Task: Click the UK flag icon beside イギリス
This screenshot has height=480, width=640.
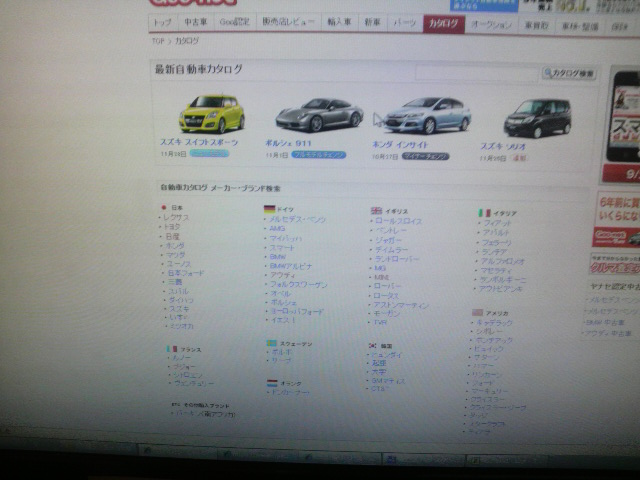Action: coord(376,211)
